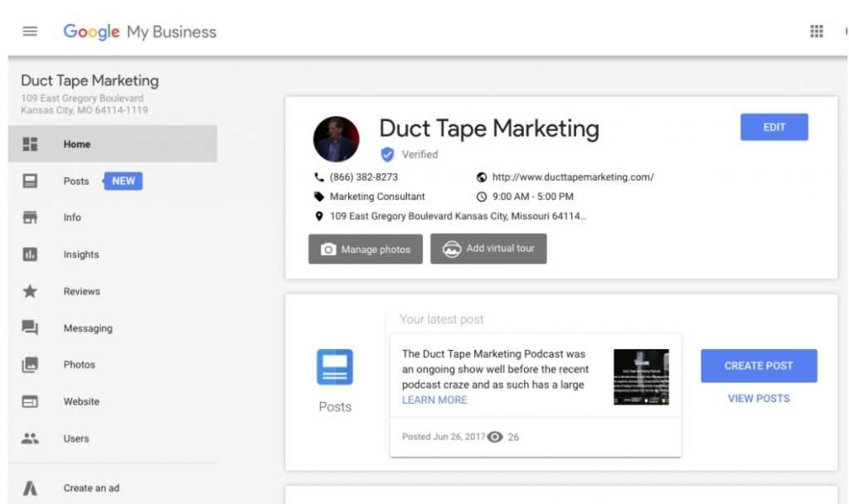Viewport: 849px width, 504px height.
Task: Click the Users people icon
Action: pos(30,439)
